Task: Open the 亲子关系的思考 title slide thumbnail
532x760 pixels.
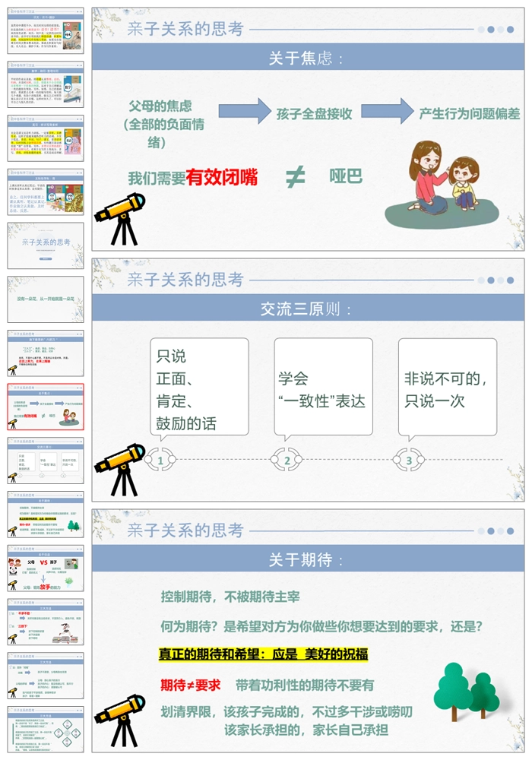Action: pyautogui.click(x=46, y=245)
